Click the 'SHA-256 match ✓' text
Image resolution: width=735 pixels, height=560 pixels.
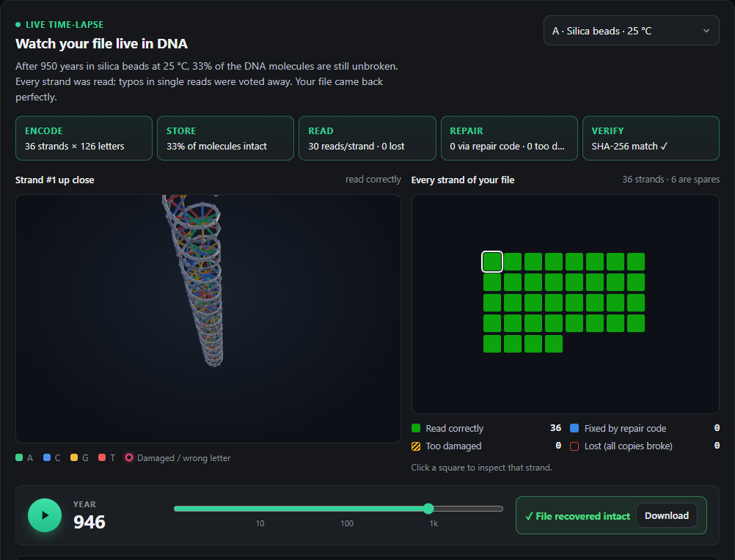pos(629,146)
